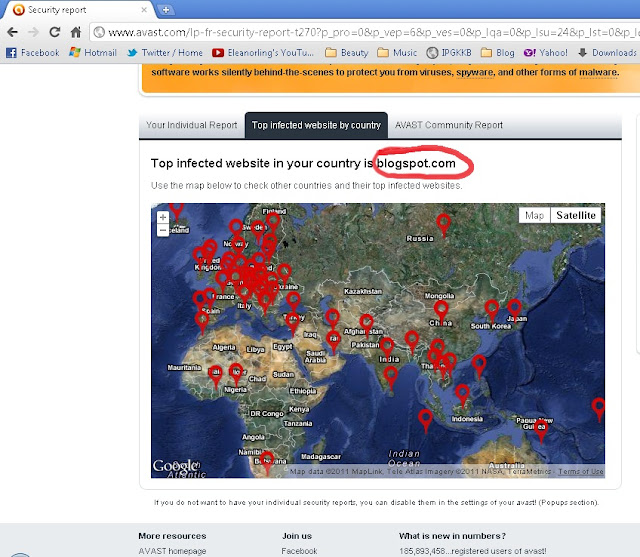Viewport: 640px width, 557px height.
Task: Open the Eleanorling's YouTube bookmark
Action: point(263,53)
